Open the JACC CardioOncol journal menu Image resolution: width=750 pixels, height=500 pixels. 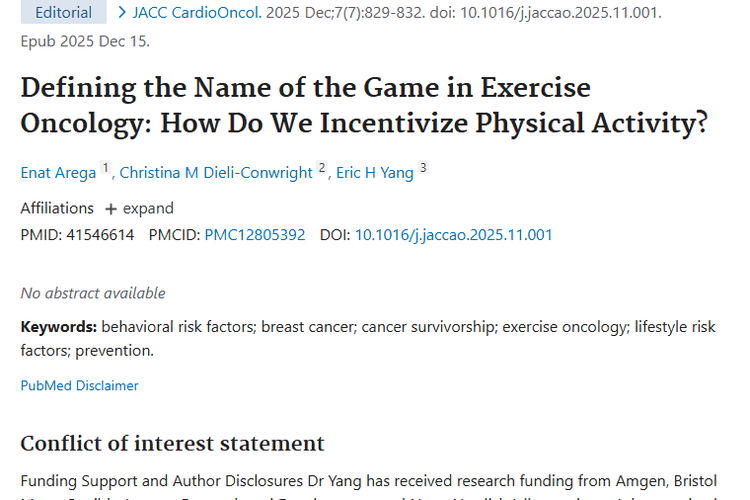click(x=201, y=13)
